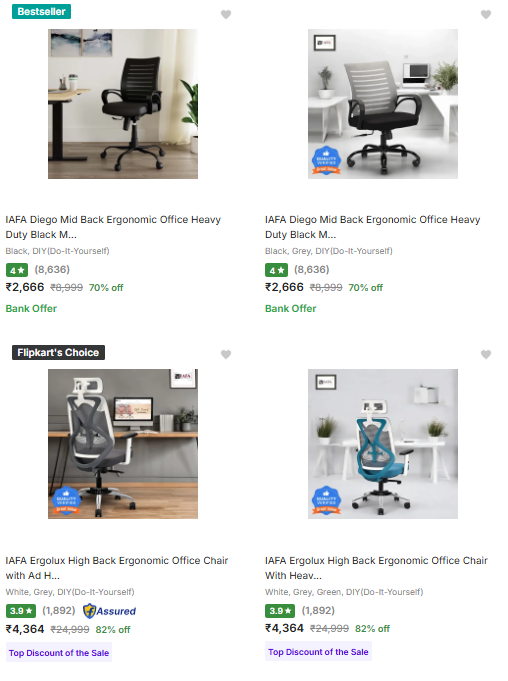Wishlist the Bestseller black Diego chair
The image size is (508, 681).
[226, 14]
